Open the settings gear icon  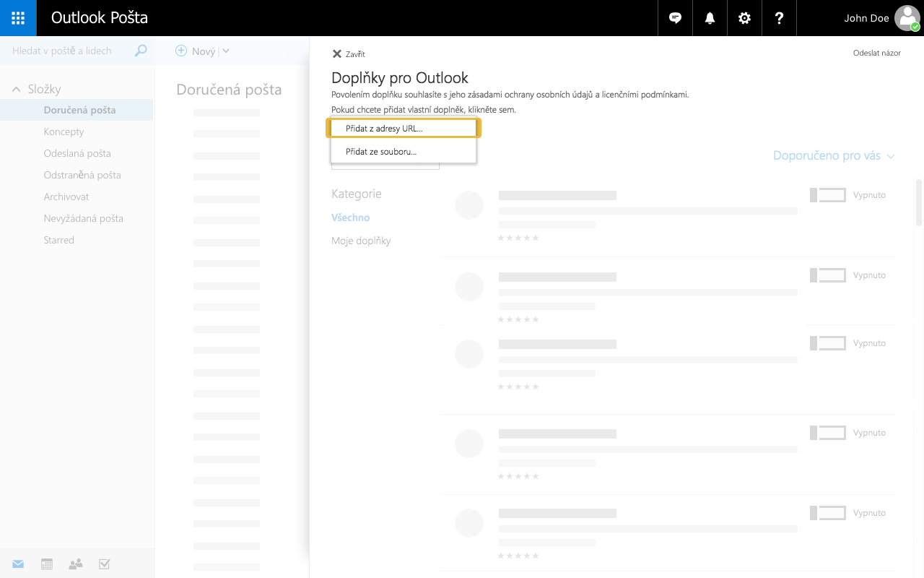coord(744,18)
